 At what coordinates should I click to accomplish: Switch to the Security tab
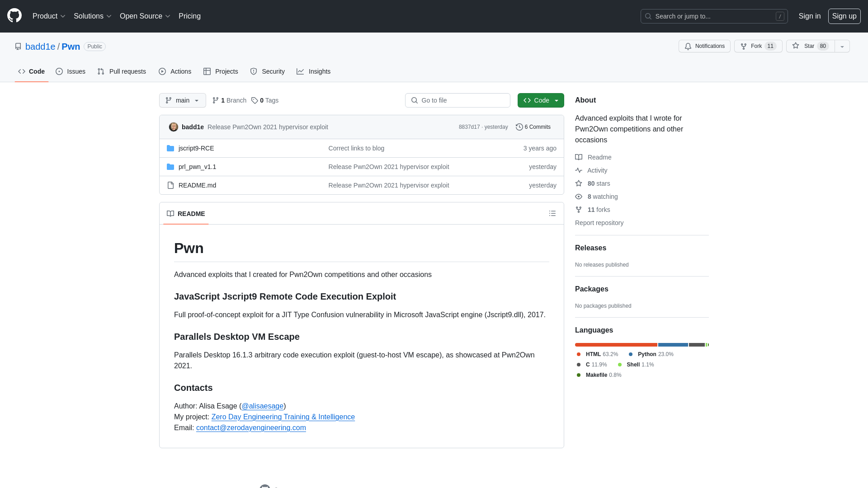tap(268, 71)
